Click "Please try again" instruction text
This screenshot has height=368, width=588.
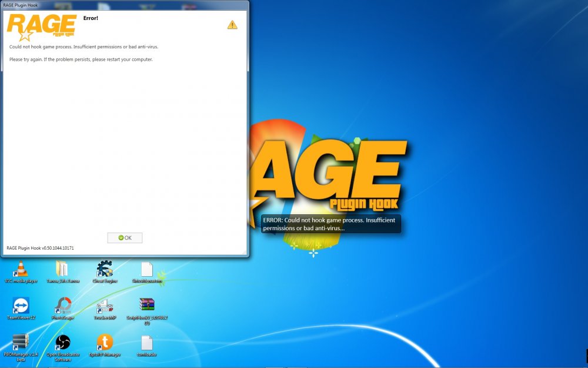[x=81, y=59]
